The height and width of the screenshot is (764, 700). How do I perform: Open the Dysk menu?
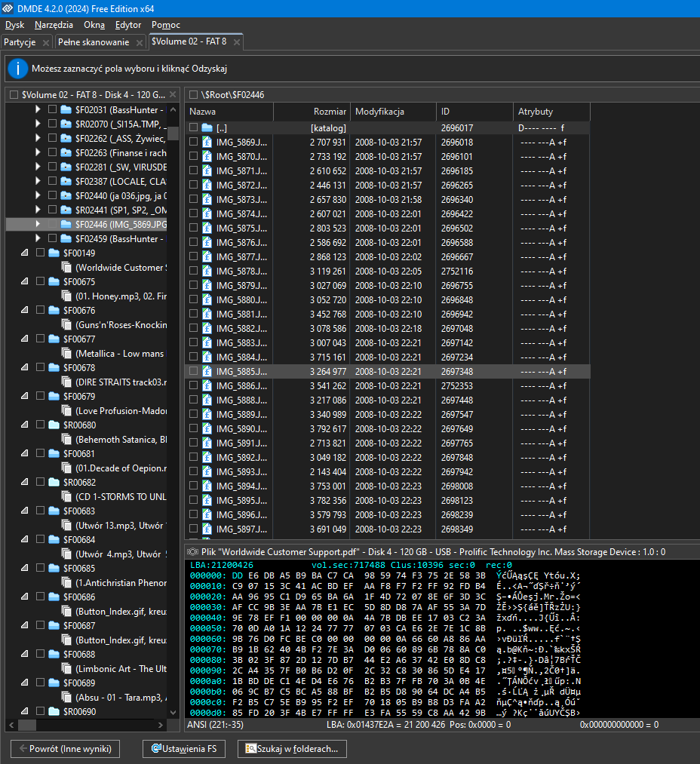[x=14, y=25]
